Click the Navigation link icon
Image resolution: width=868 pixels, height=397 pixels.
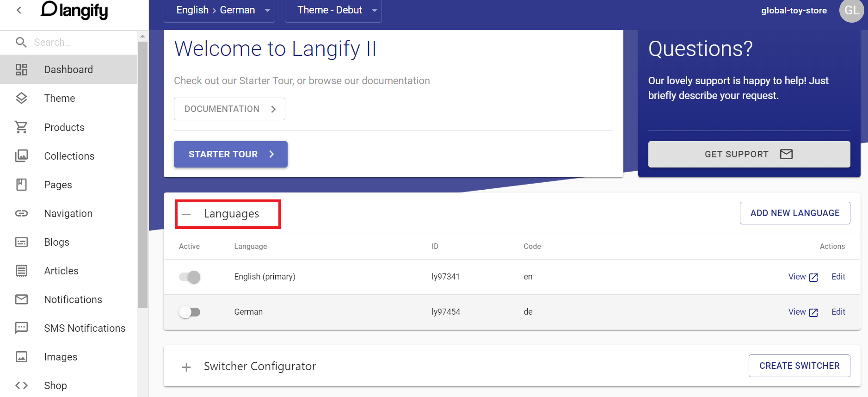tap(21, 213)
